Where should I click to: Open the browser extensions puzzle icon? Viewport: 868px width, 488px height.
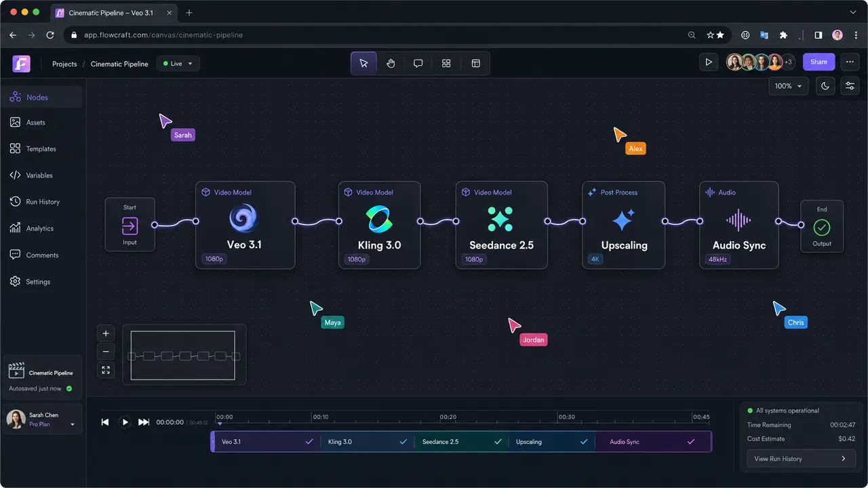783,35
